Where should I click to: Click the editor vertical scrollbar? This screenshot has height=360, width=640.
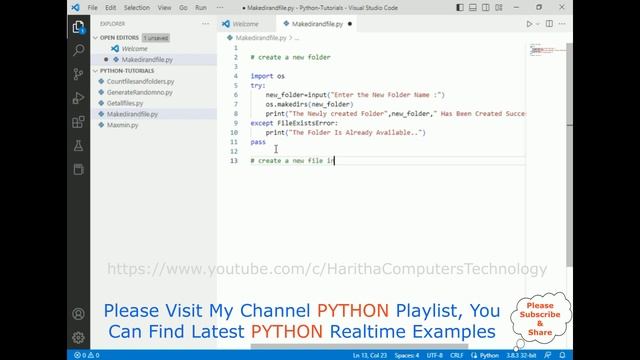569,155
